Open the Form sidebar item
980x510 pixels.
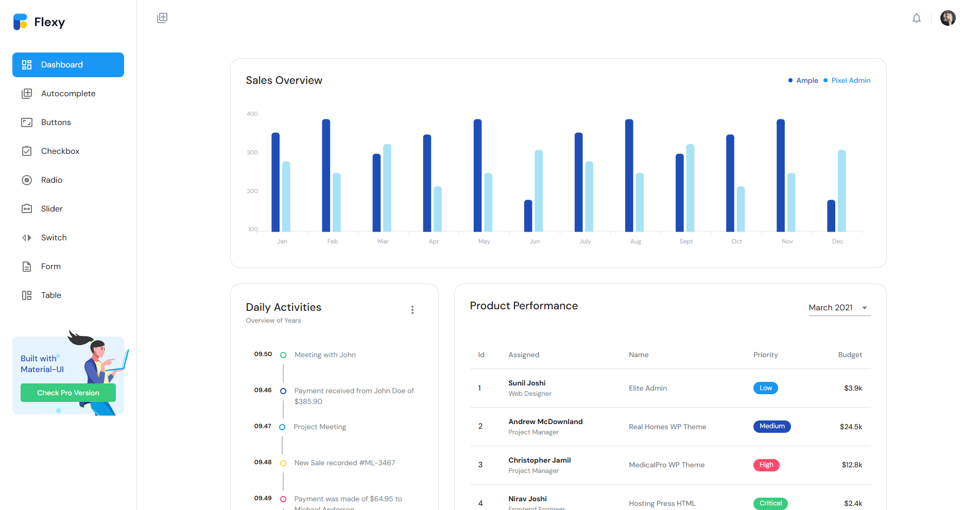click(68, 267)
